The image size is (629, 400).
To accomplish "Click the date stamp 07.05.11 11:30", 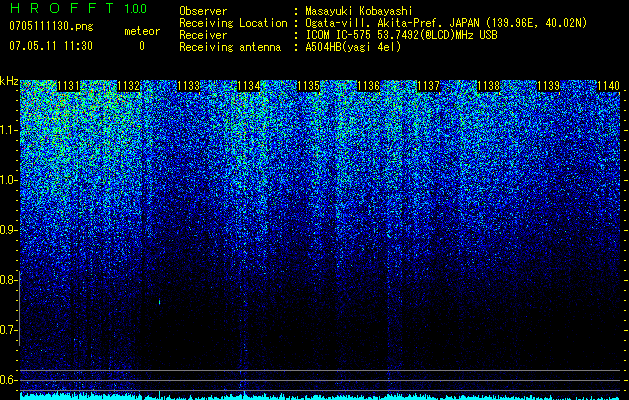I will (x=51, y=46).
